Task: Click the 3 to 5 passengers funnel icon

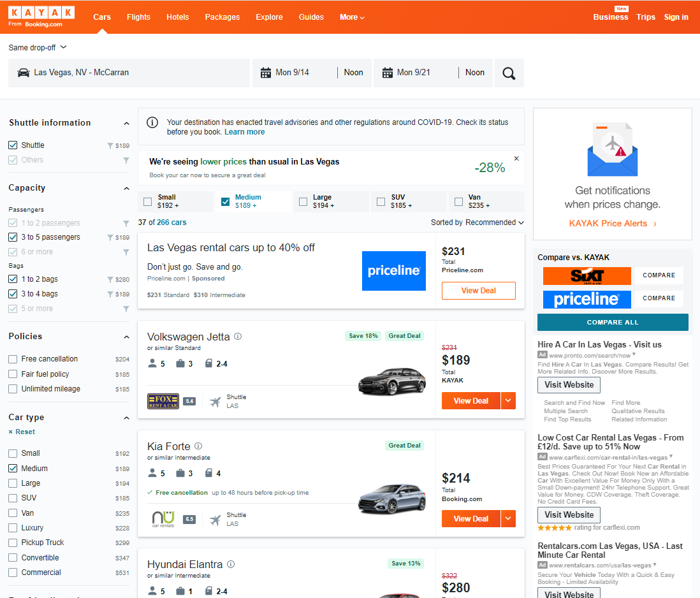Action: [110, 238]
